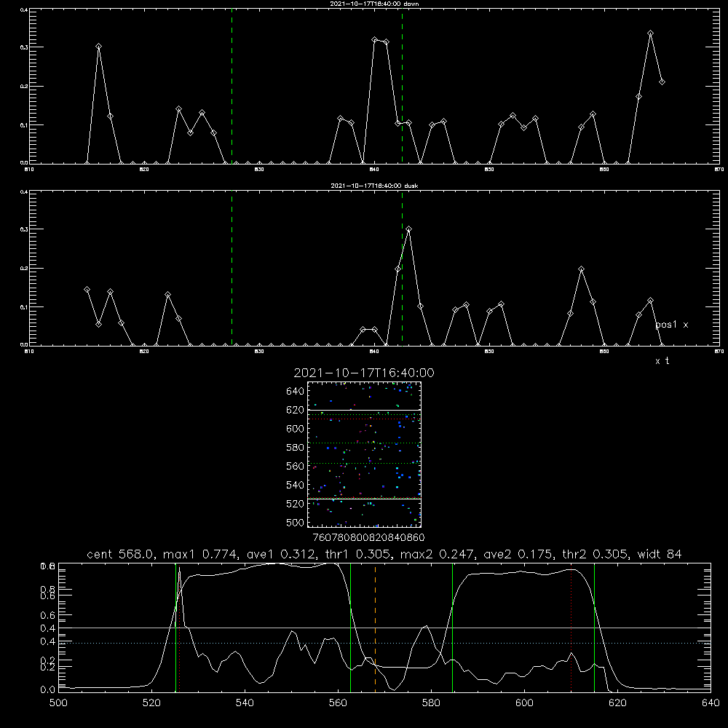Click the '760780800820840860' x-axis label under the scatter image

[368, 537]
